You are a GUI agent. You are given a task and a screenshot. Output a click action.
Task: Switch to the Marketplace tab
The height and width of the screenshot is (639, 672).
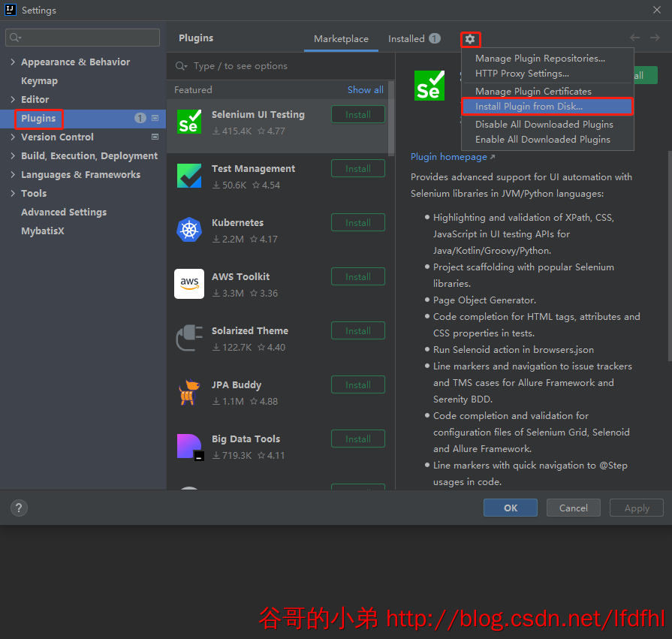pos(341,39)
